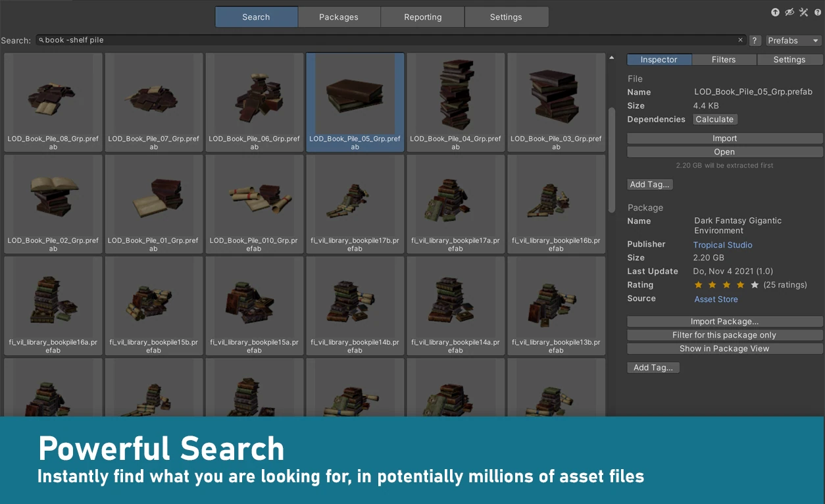Screen dimensions: 825x504
Task: Toggle the crossed-out eye visibility icon
Action: click(789, 13)
